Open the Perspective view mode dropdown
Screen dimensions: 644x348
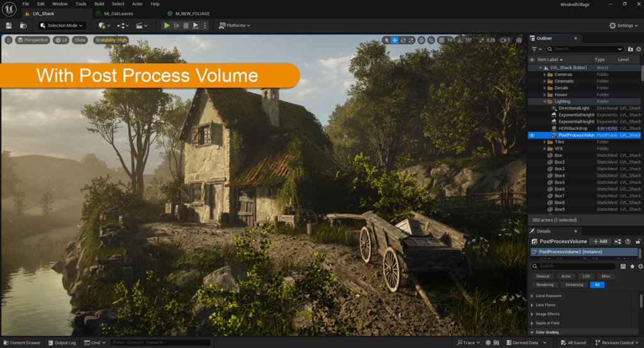(x=33, y=40)
